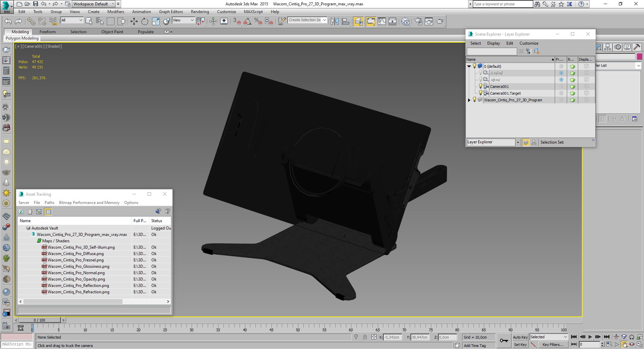Screen dimensions: 644x349
Task: Switch to the Populate ribbon tab
Action: pos(146,32)
